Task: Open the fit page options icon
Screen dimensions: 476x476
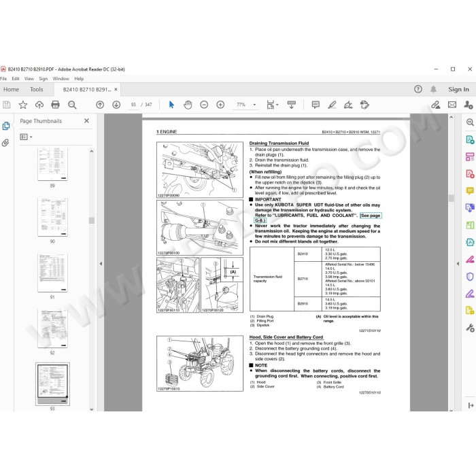Action: [x=272, y=105]
